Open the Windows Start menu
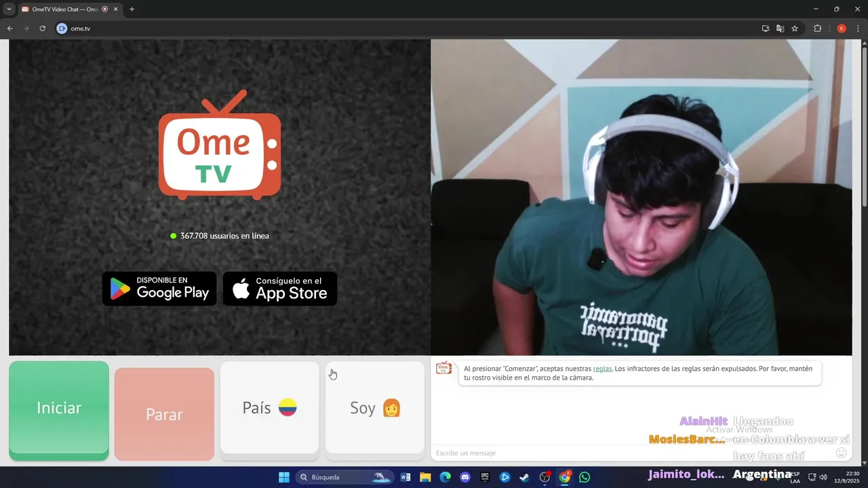This screenshot has height=488, width=868. pyautogui.click(x=284, y=477)
